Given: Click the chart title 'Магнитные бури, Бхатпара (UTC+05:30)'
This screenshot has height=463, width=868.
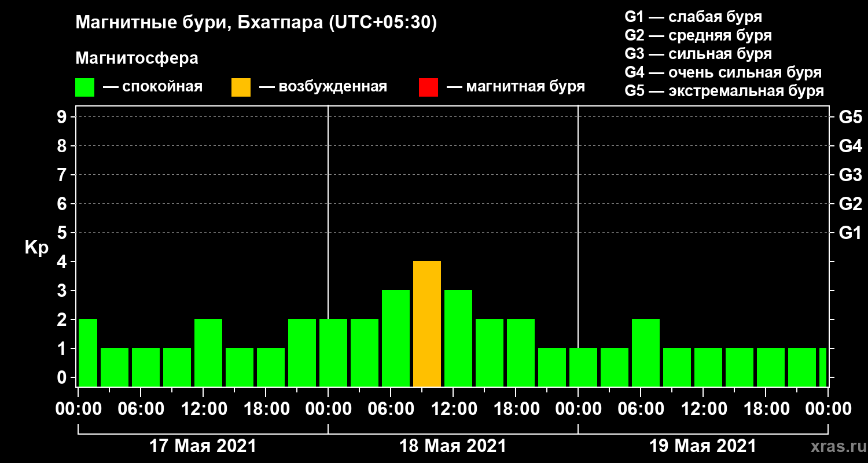Looking at the screenshot, I should pyautogui.click(x=256, y=24).
